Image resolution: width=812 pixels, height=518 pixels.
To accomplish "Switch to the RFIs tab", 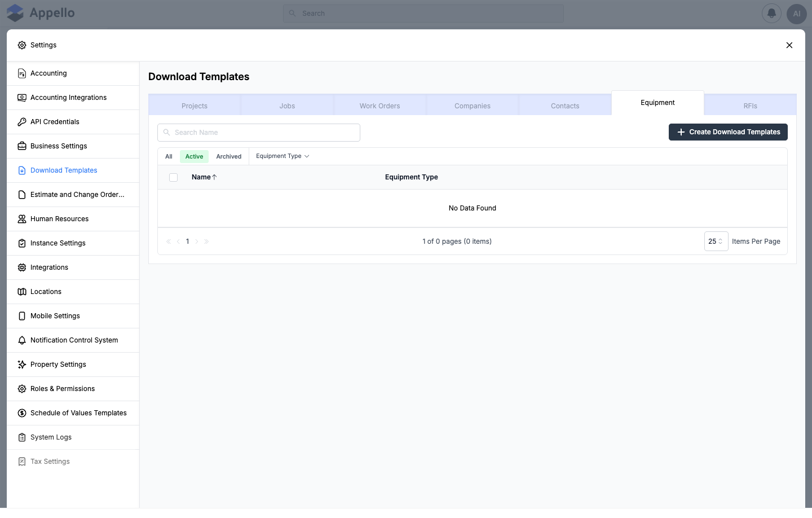I will click(751, 106).
